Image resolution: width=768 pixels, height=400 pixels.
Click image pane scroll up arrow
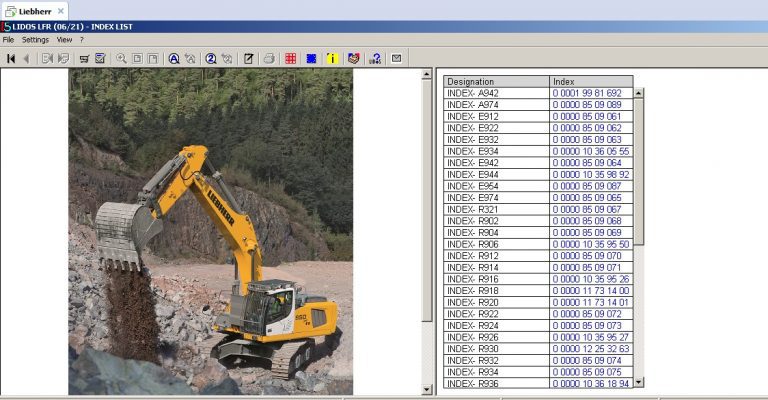coord(427,74)
